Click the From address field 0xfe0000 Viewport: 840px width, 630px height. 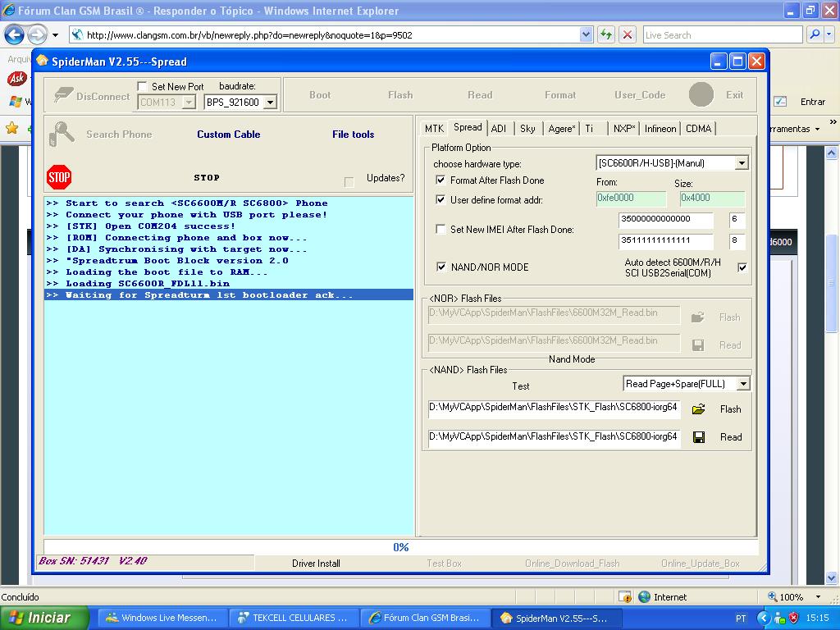pos(631,199)
